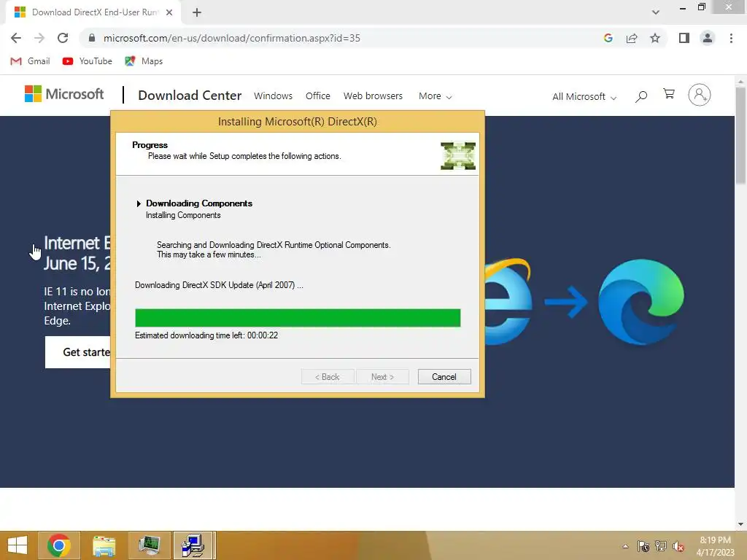Open new tab with plus button

pyautogui.click(x=197, y=12)
